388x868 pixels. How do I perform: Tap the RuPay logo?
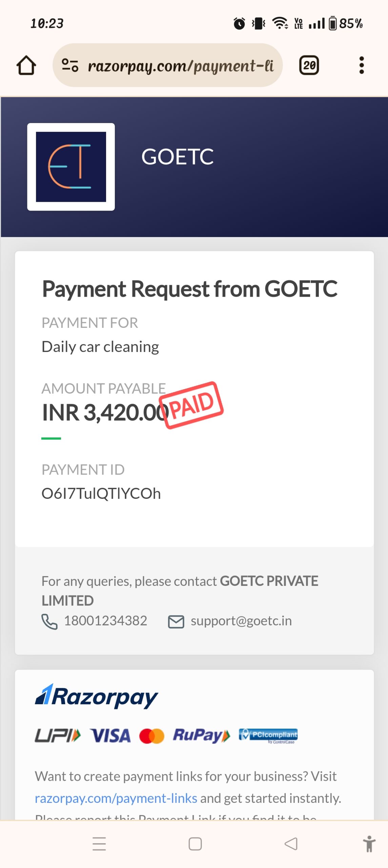coord(201,736)
